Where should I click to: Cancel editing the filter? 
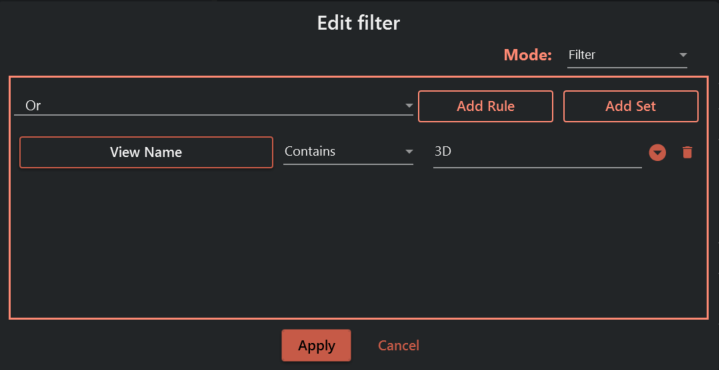point(398,345)
